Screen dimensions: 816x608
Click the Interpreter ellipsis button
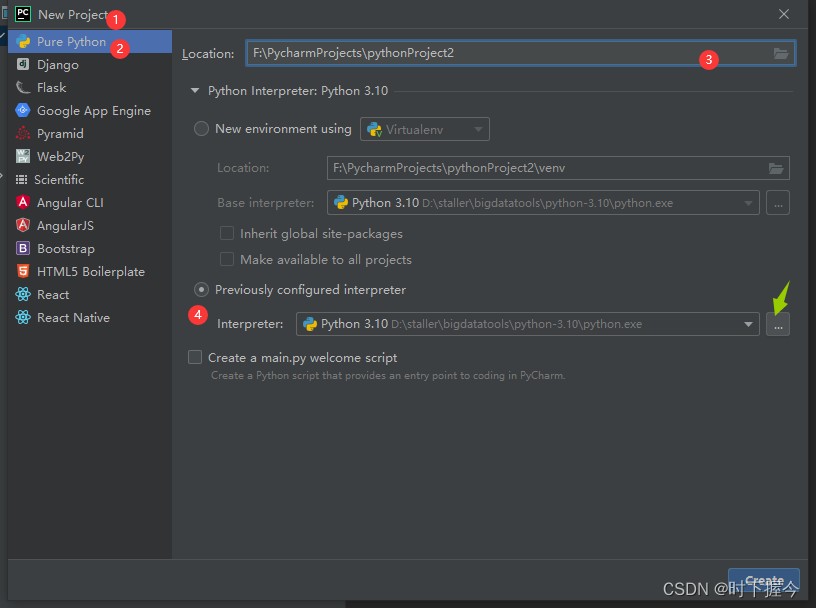pyautogui.click(x=778, y=324)
